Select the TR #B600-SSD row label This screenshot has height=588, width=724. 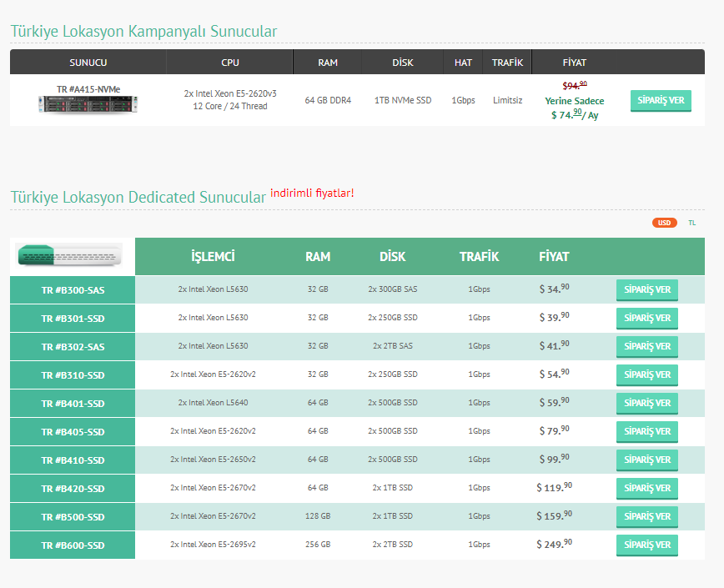pos(73,545)
